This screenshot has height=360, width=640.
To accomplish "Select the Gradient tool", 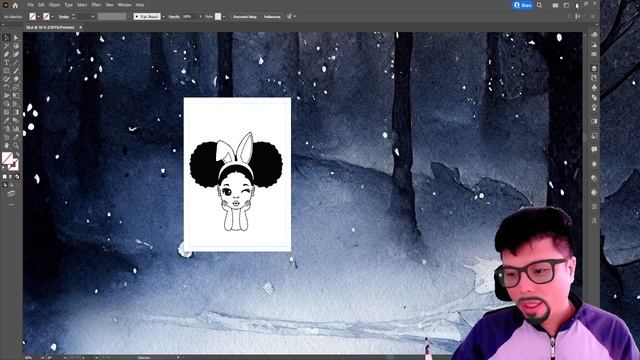I will point(16,112).
